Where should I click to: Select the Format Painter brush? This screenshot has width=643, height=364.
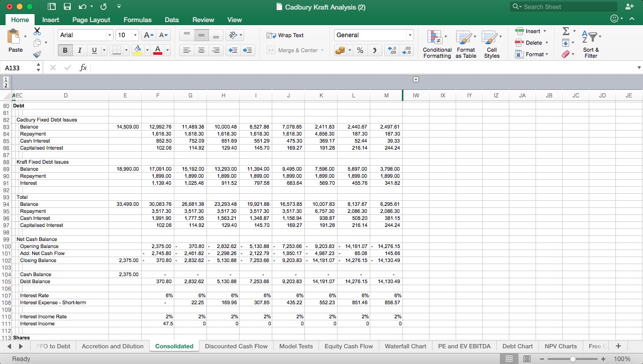click(37, 54)
